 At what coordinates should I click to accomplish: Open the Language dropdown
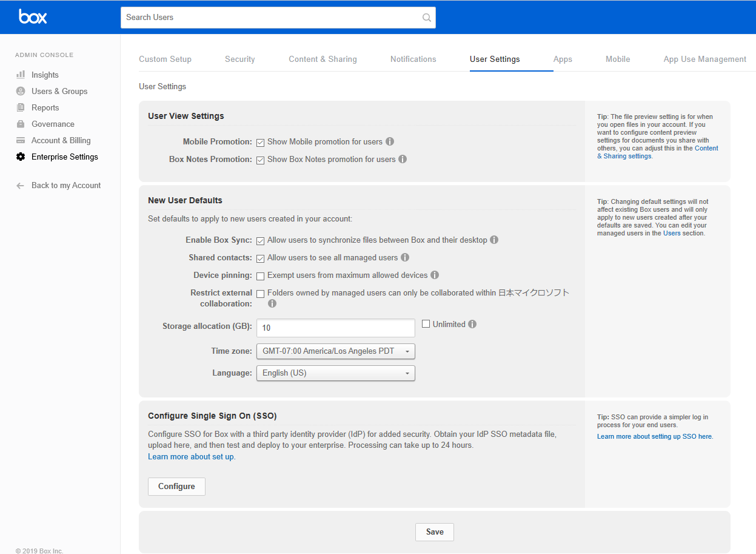(x=335, y=373)
